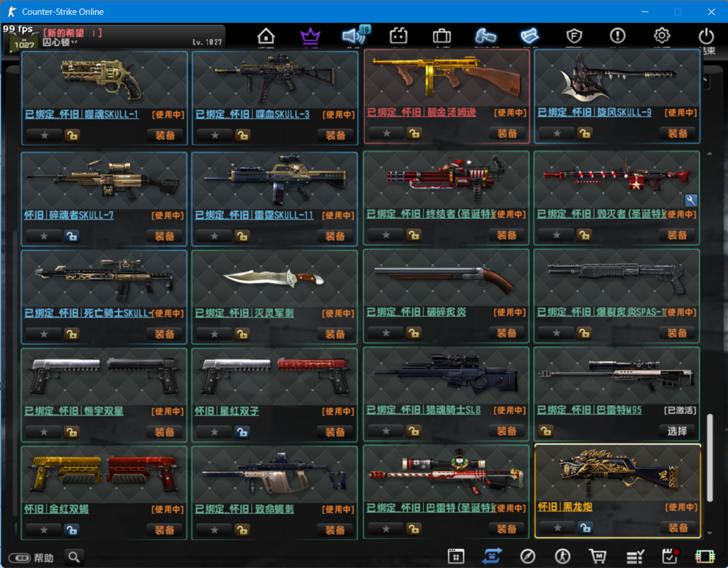
Task: Click the scroll down arrow of weapon list
Action: pyautogui.click(x=709, y=533)
